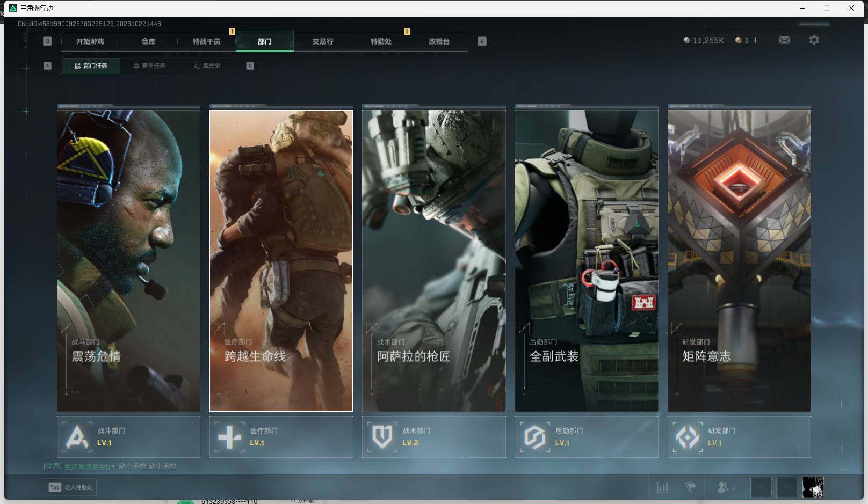Switch to the 仓库 tab

(x=148, y=41)
